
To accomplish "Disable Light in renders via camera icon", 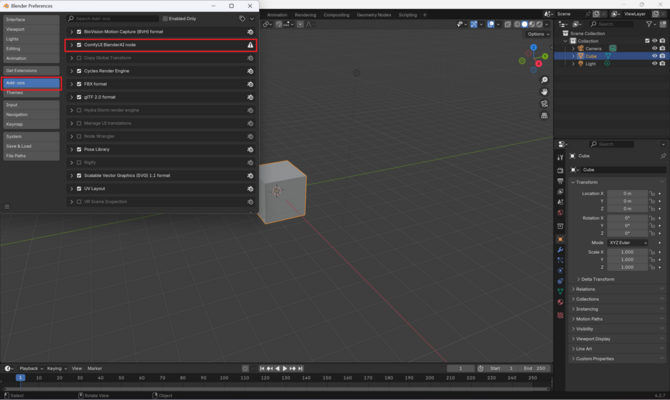I will coord(662,64).
